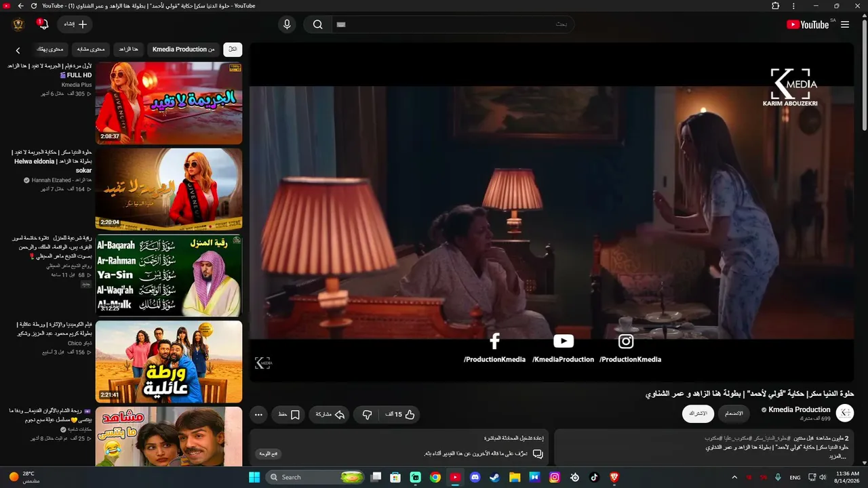Select the 'من Kmedia Production' filter chip
Screen dimensions: 868x488
click(184, 49)
